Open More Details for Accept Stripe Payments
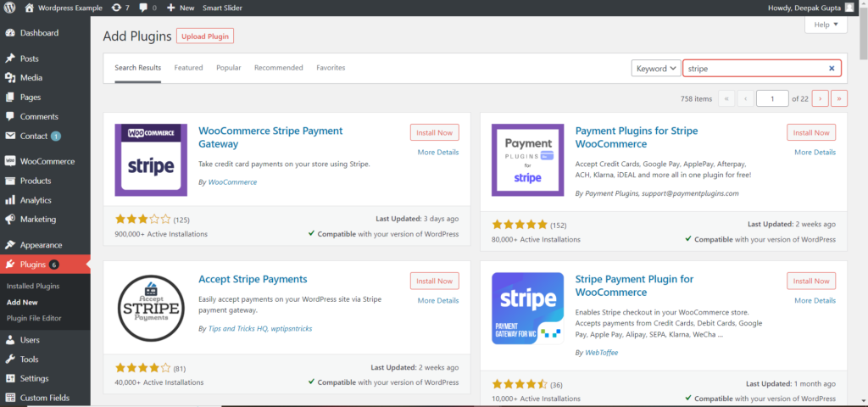Image resolution: width=868 pixels, height=407 pixels. point(437,300)
